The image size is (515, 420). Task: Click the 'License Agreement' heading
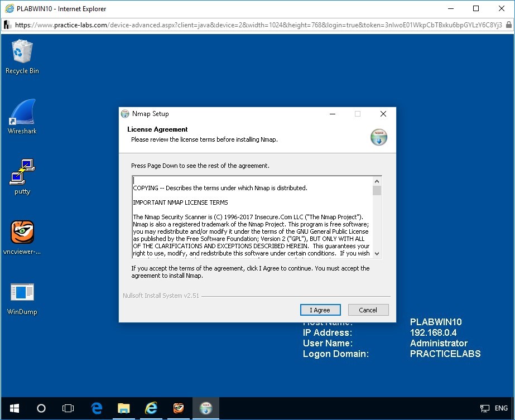coord(157,129)
